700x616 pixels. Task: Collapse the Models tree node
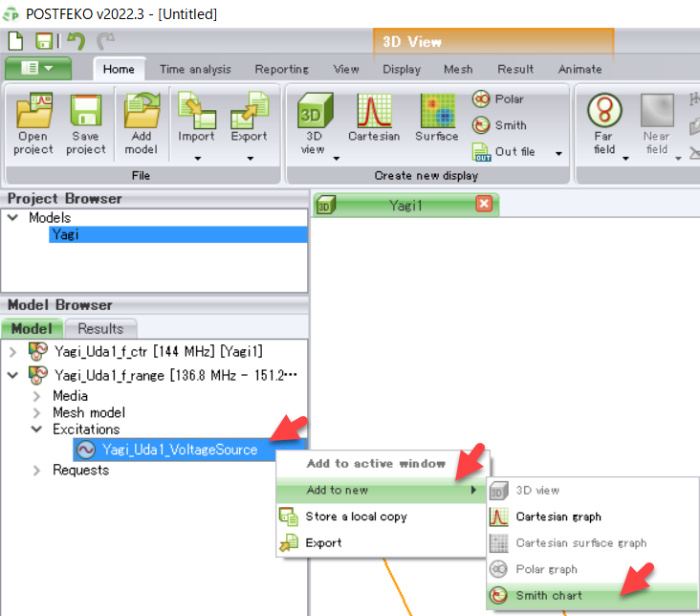pyautogui.click(x=13, y=217)
